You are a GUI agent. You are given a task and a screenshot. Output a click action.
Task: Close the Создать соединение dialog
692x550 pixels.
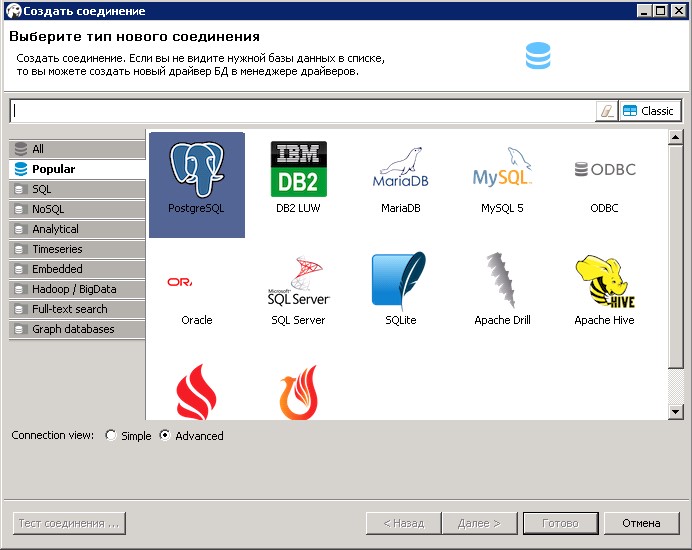(x=678, y=11)
